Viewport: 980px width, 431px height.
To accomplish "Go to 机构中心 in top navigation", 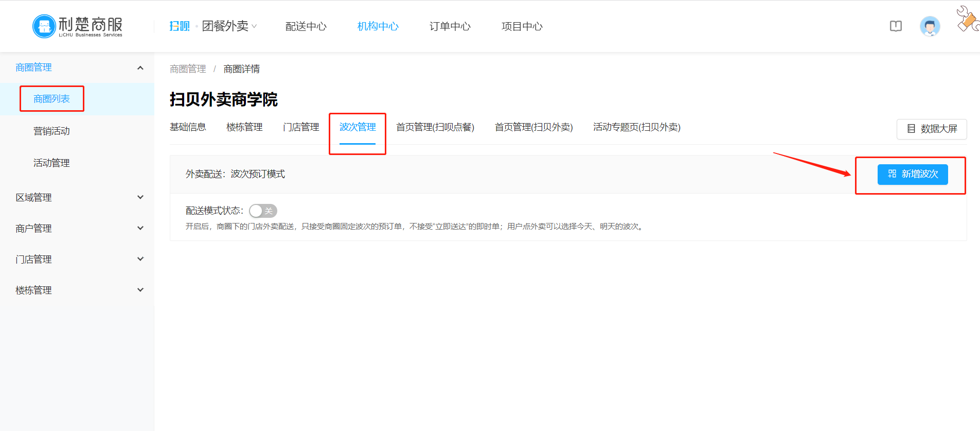I will pos(378,26).
